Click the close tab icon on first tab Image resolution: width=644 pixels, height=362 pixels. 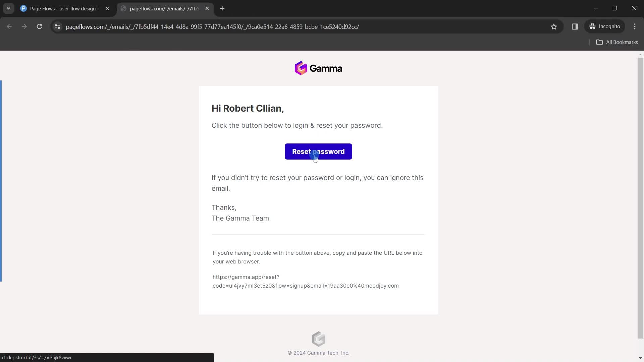[107, 8]
